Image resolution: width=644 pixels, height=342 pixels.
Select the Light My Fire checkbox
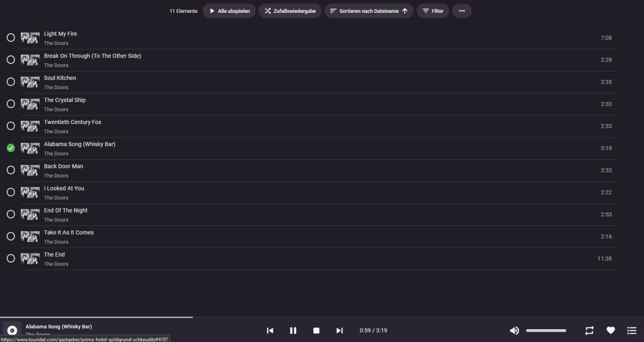click(11, 38)
